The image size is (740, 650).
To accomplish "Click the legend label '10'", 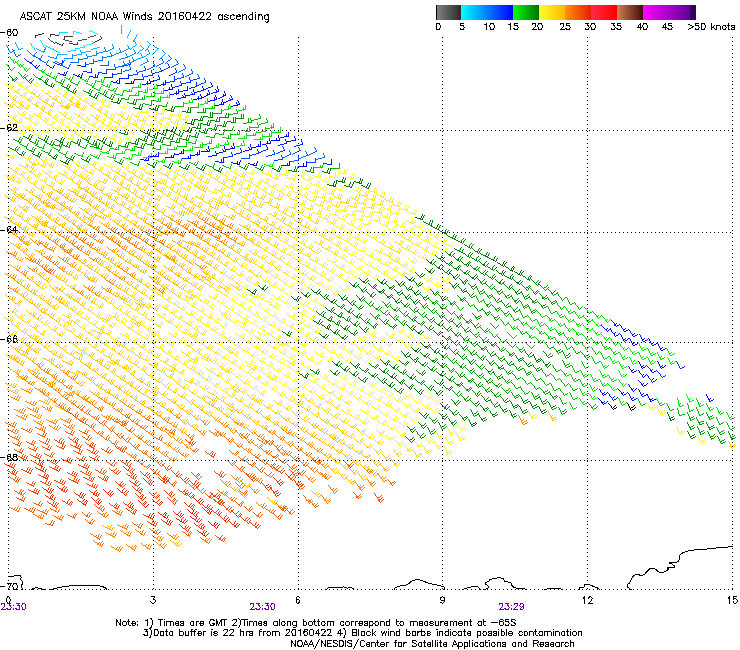I will (x=489, y=26).
